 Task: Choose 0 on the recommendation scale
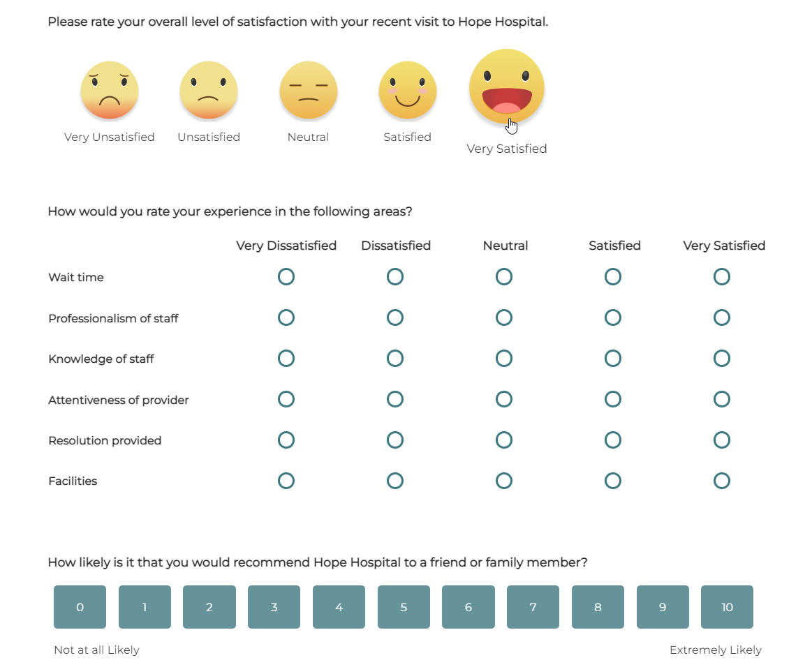(x=80, y=607)
